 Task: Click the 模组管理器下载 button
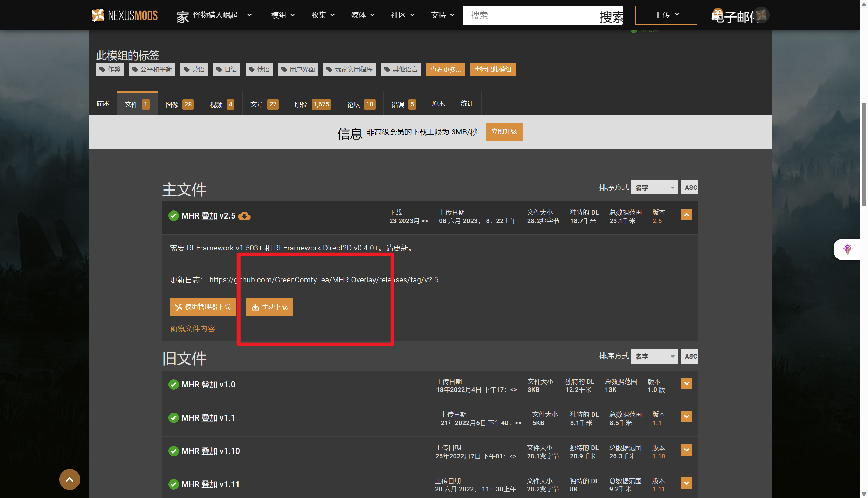click(x=202, y=307)
